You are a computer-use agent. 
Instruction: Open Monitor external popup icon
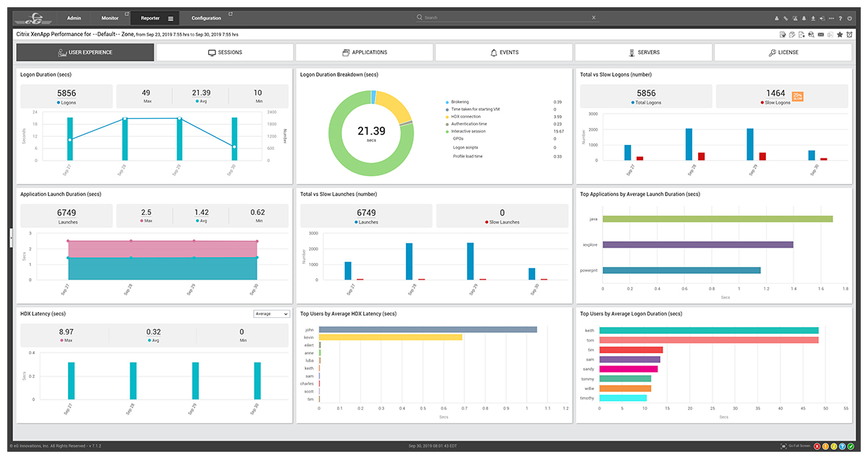click(126, 13)
